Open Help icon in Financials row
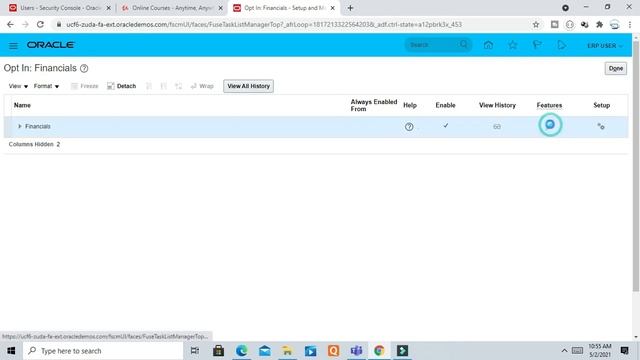This screenshot has width=640, height=360. pos(409,127)
